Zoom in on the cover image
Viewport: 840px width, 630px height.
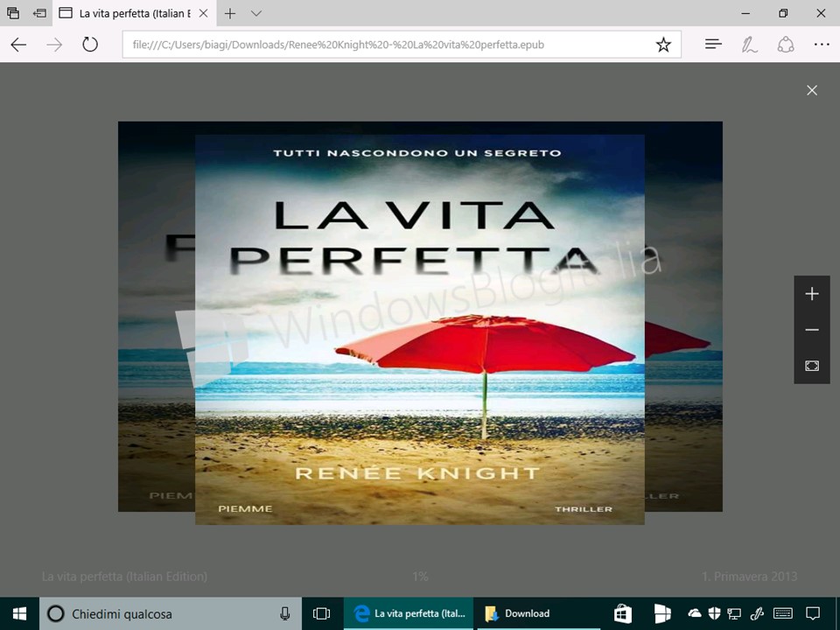[x=812, y=294]
